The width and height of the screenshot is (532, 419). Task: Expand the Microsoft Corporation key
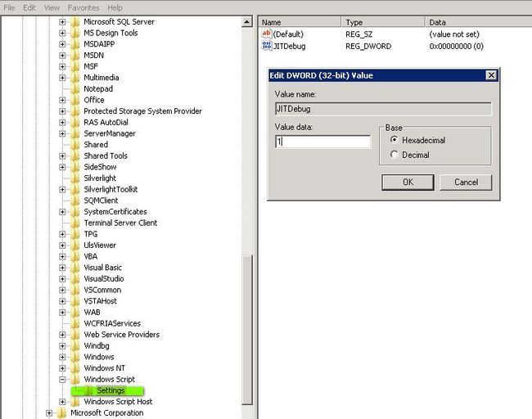(x=49, y=413)
